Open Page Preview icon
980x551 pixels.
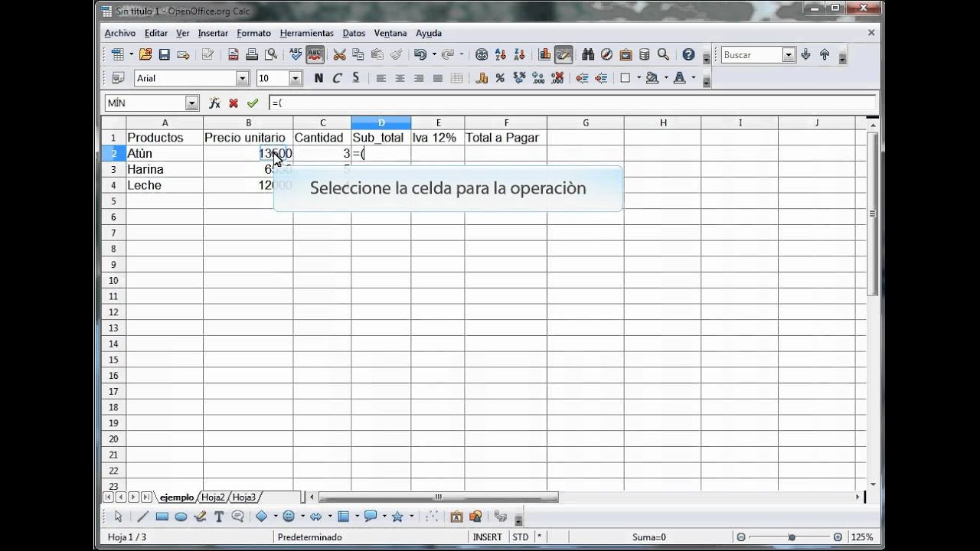pos(270,54)
